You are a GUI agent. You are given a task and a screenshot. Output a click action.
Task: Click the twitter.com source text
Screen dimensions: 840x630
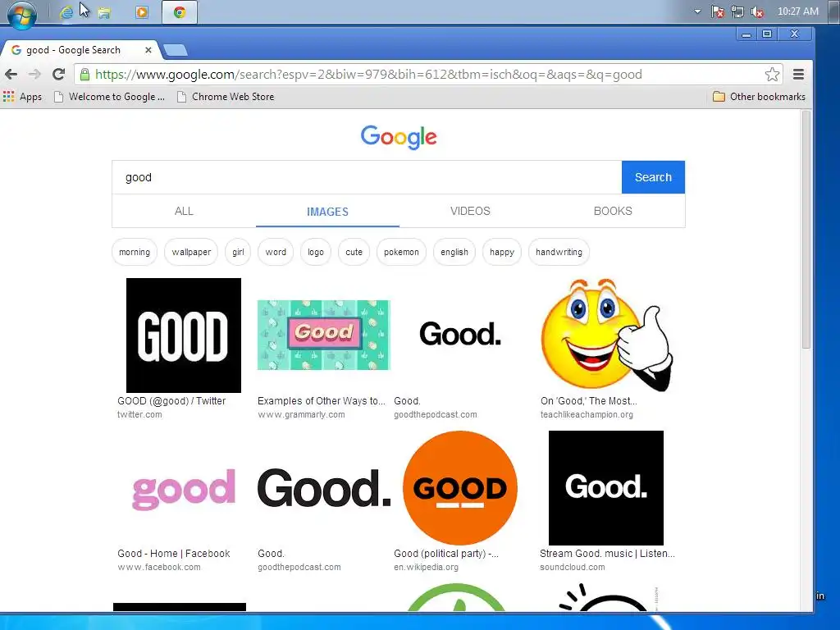pyautogui.click(x=139, y=414)
